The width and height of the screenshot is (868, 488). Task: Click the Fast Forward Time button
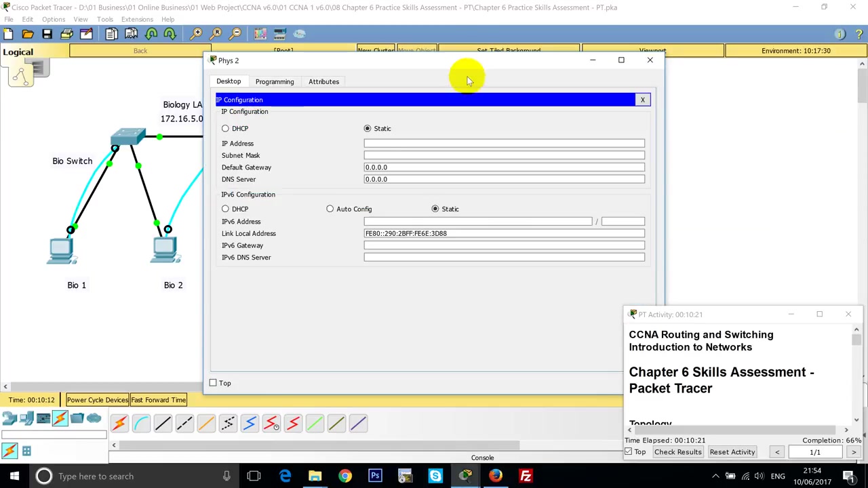pos(158,400)
